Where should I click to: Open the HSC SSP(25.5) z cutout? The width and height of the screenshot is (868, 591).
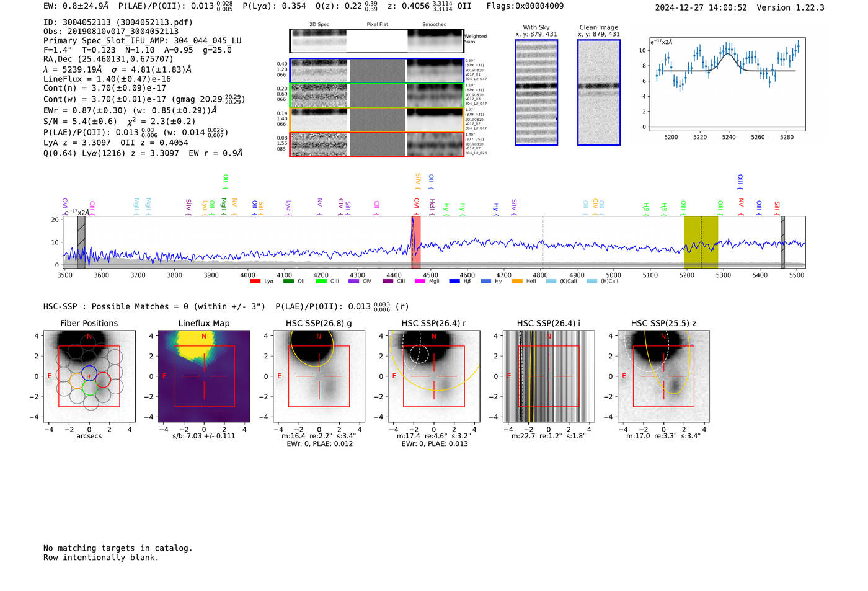pyautogui.click(x=663, y=376)
